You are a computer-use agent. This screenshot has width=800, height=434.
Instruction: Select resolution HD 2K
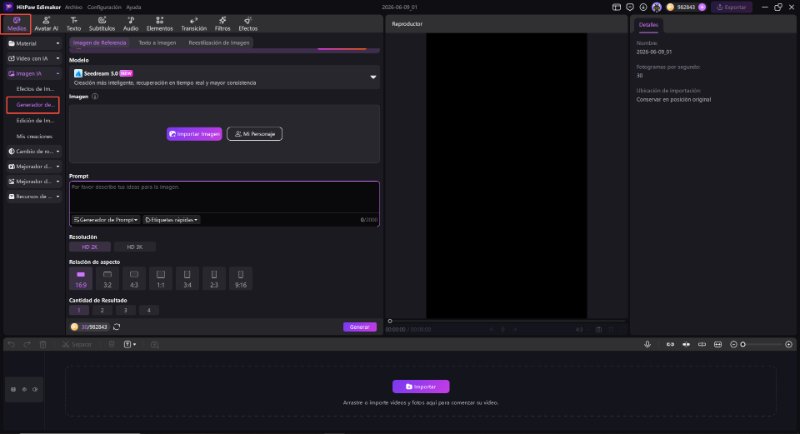(90, 247)
